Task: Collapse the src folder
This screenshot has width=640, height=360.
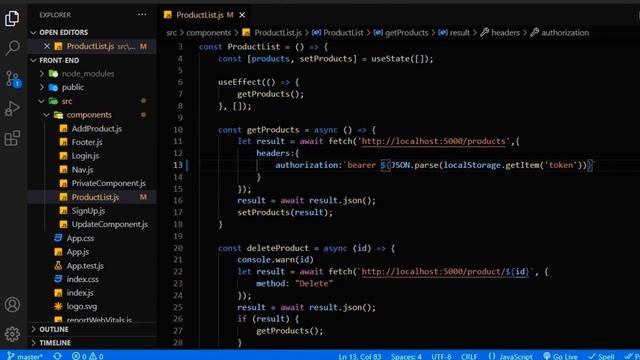Action: click(x=67, y=101)
